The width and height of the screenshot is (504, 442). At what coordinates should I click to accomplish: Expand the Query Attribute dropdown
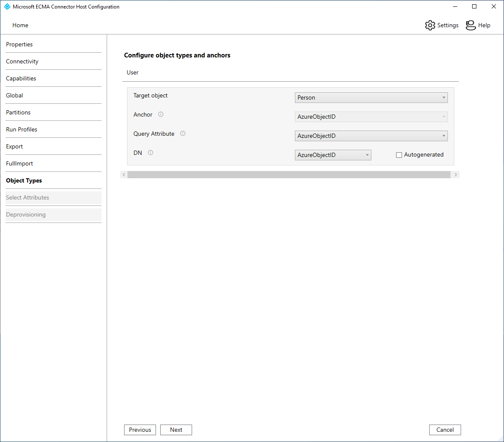tap(371, 136)
